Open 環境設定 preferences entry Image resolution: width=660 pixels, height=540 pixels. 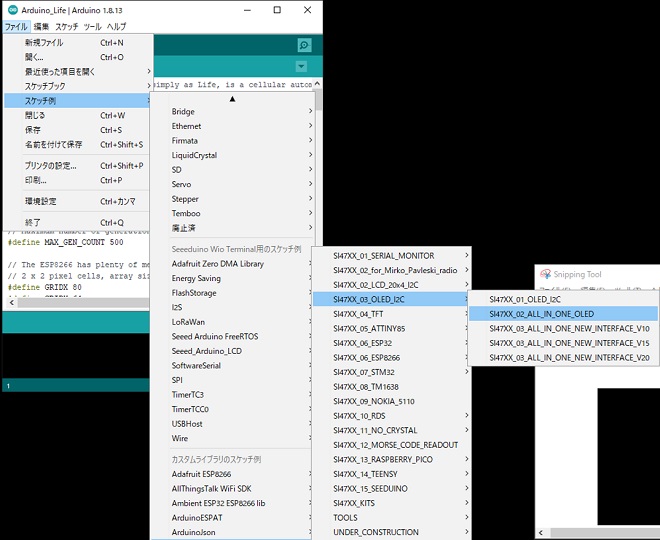pos(77,201)
